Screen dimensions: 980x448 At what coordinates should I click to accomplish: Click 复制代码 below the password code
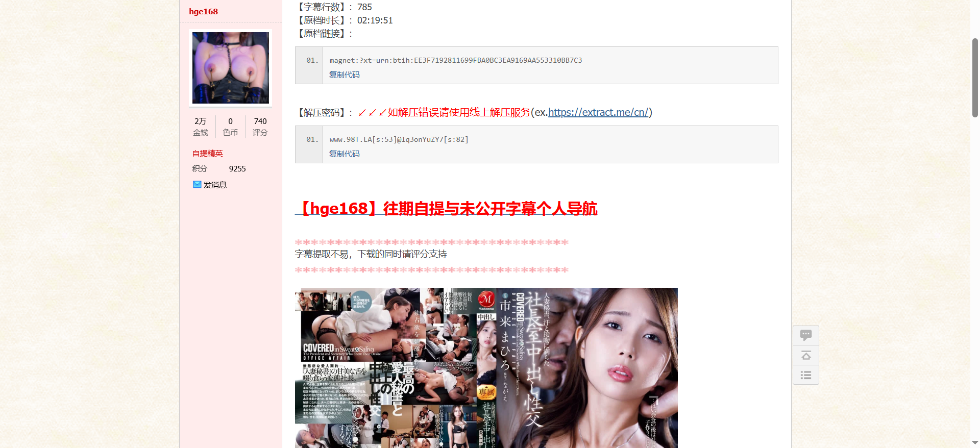click(345, 154)
